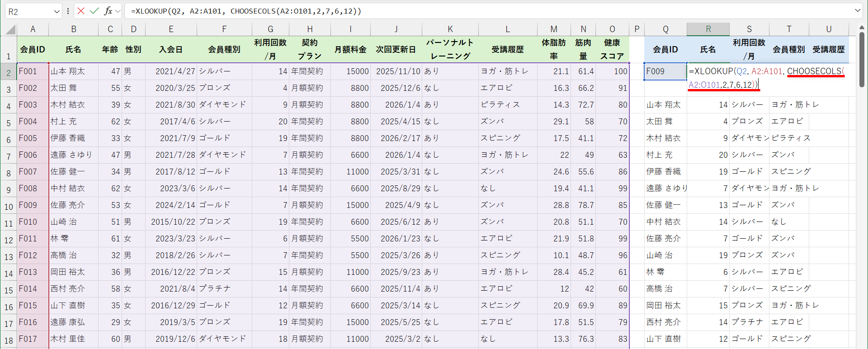Viewport: 868px width, 349px height.
Task: Click the date 2021/8/30
Action: [x=175, y=105]
